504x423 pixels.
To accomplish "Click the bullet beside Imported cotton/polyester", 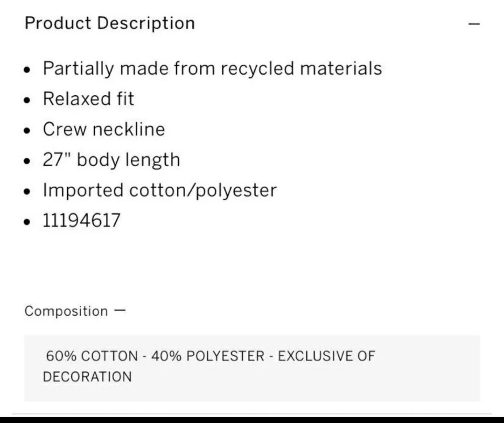I will 27,192.
